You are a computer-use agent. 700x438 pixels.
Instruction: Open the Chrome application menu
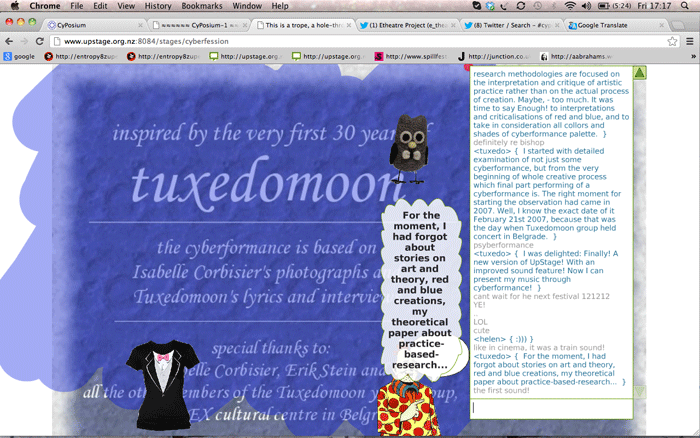click(45, 6)
